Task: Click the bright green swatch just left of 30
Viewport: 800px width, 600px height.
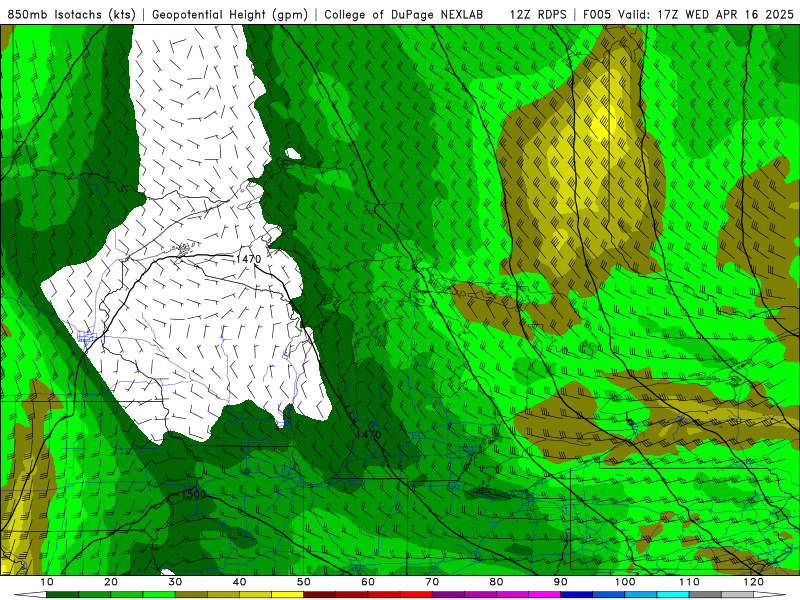Action: tap(159, 595)
